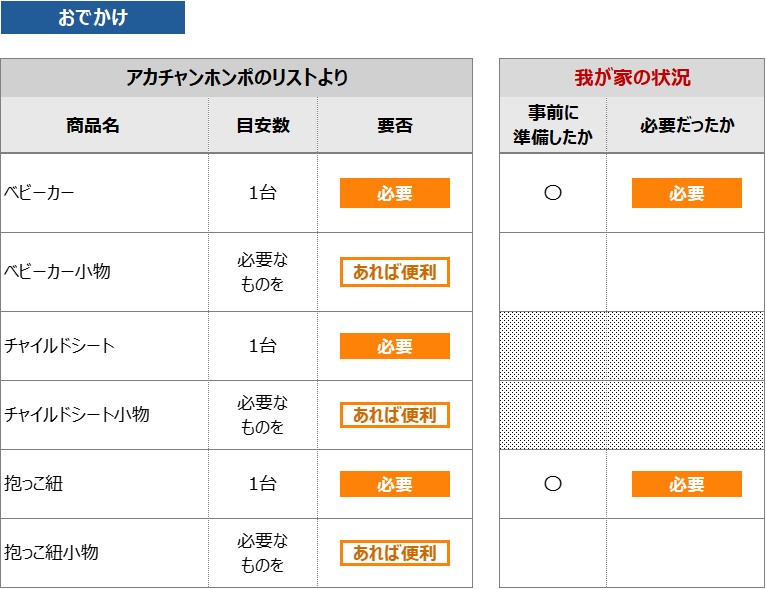This screenshot has height=589, width=766.
Task: Click the おでかけ blue header tab
Action: point(93,18)
